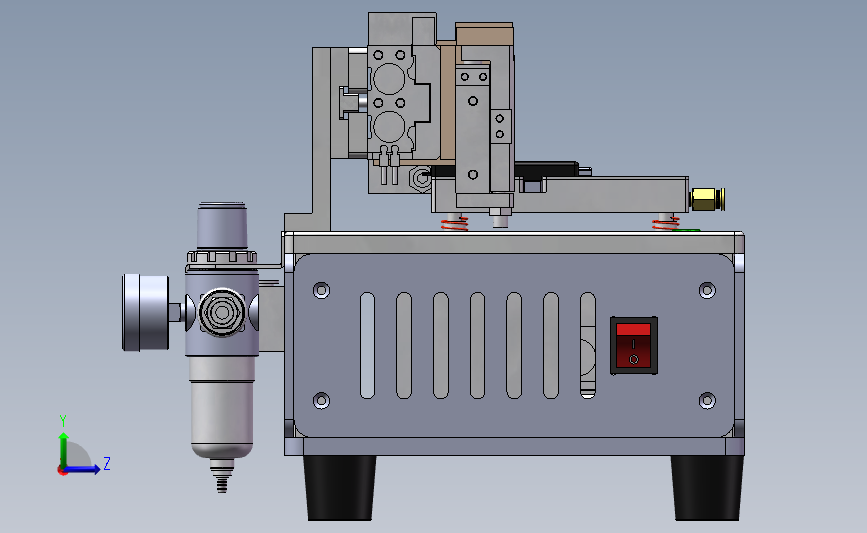Image resolution: width=867 pixels, height=533 pixels.
Task: Select the red rocker power switch
Action: coord(634,346)
